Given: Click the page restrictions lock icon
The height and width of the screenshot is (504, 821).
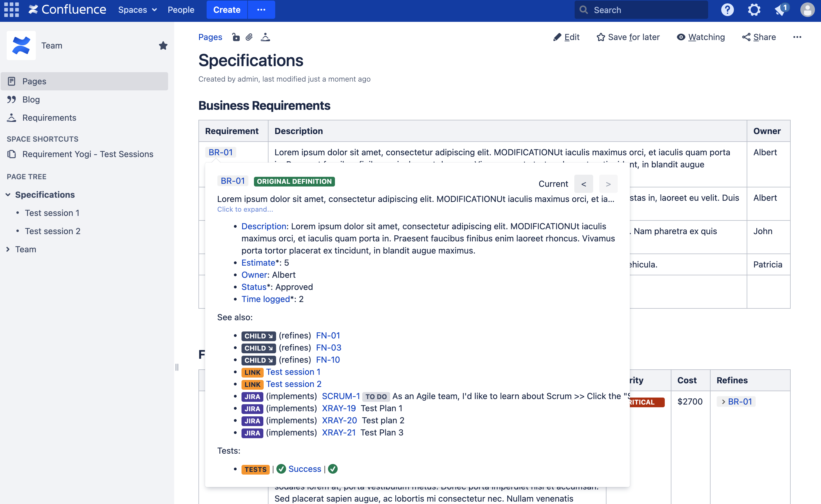Looking at the screenshot, I should 236,37.
